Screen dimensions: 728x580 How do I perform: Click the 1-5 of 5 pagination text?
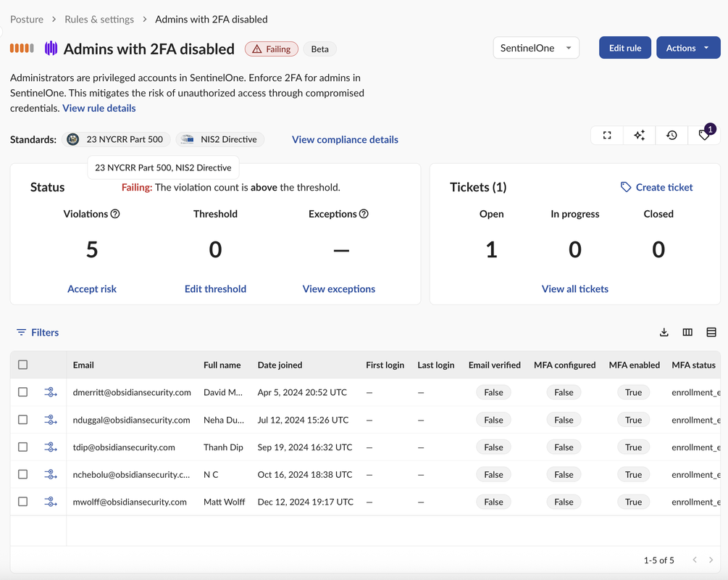pos(658,560)
